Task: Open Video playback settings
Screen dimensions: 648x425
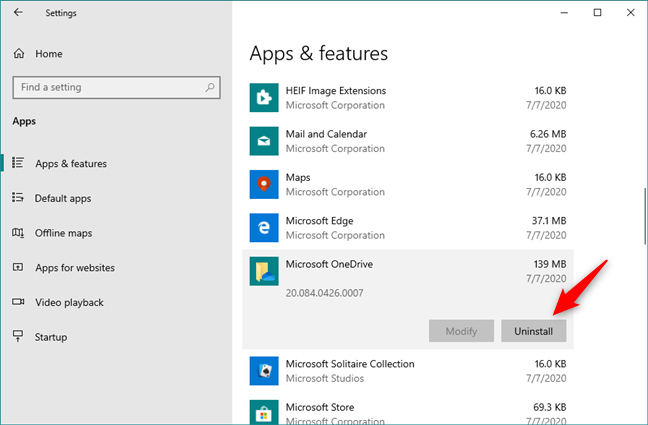Action: 69,303
